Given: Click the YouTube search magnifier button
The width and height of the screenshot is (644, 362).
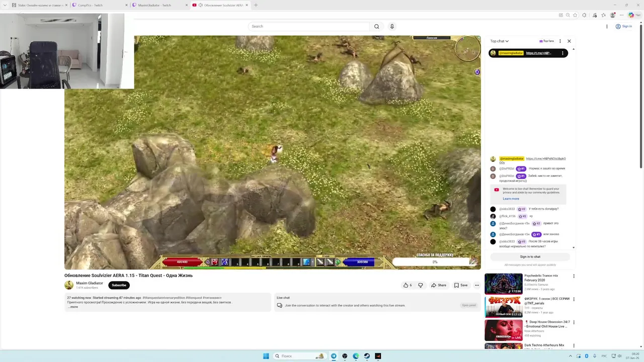Looking at the screenshot, I should click(x=376, y=26).
